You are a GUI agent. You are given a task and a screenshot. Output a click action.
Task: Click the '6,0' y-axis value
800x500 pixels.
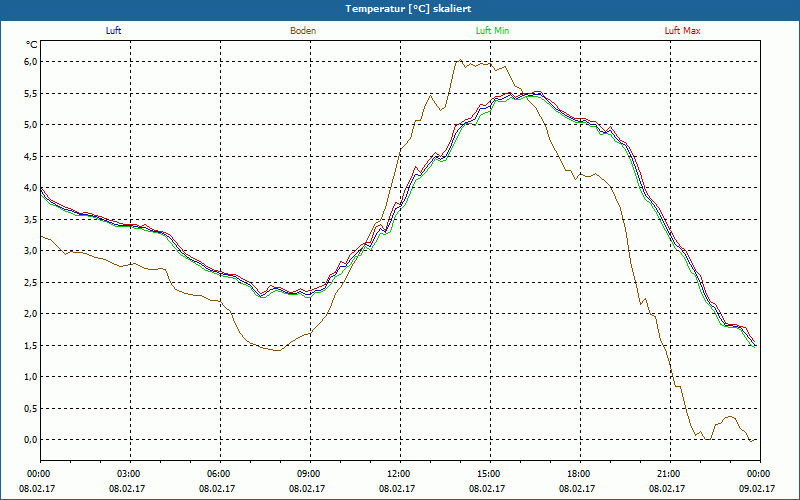pos(32,62)
